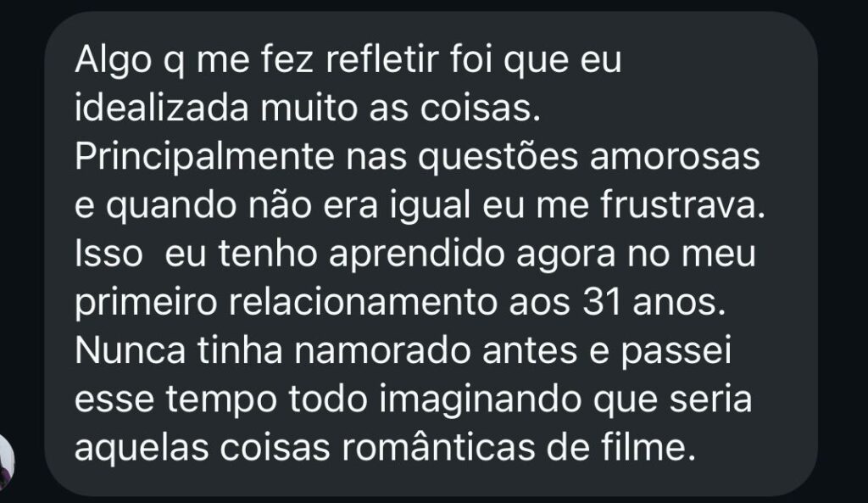
Task: Click the word 'questões' in the message
Action: coord(498,158)
